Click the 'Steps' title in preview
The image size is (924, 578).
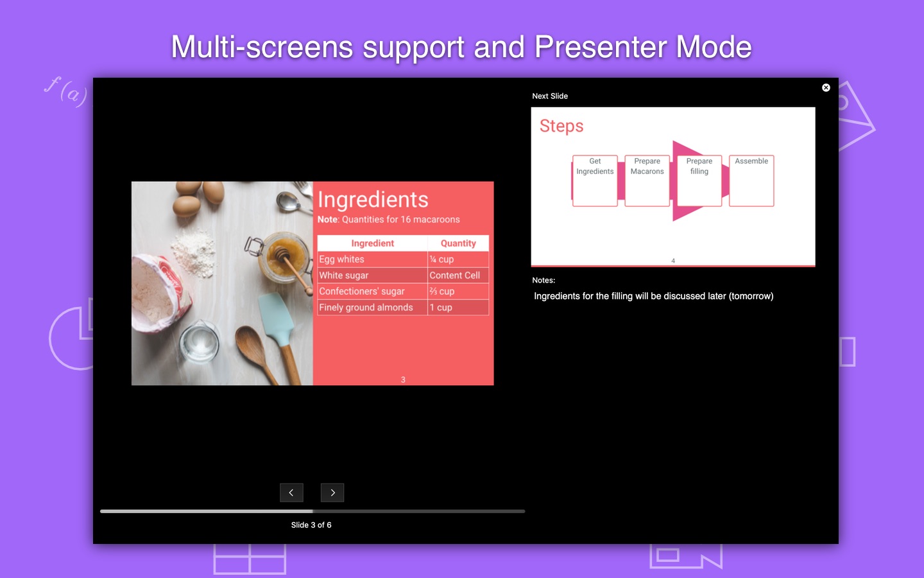pos(561,126)
